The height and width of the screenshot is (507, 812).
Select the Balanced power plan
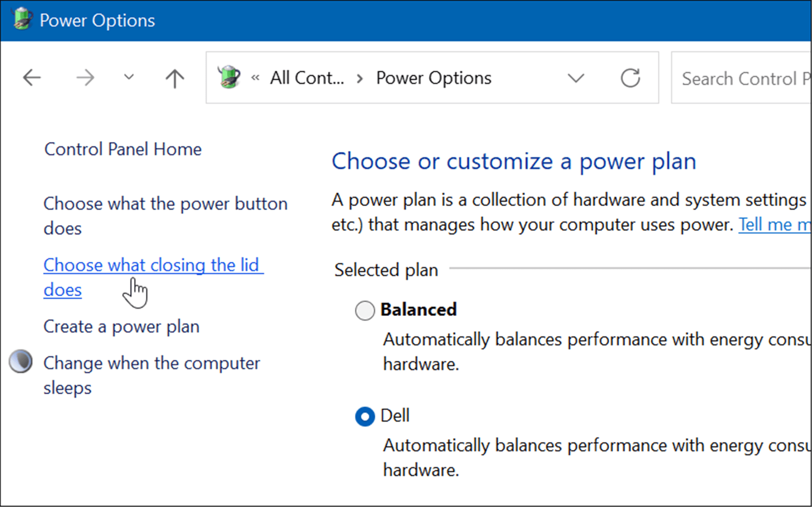tap(365, 311)
